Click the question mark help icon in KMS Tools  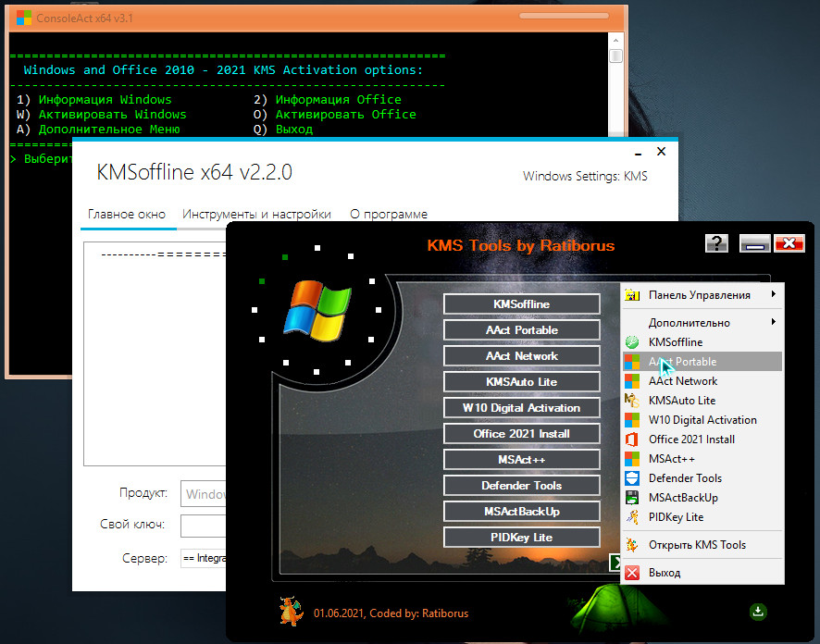(x=716, y=243)
